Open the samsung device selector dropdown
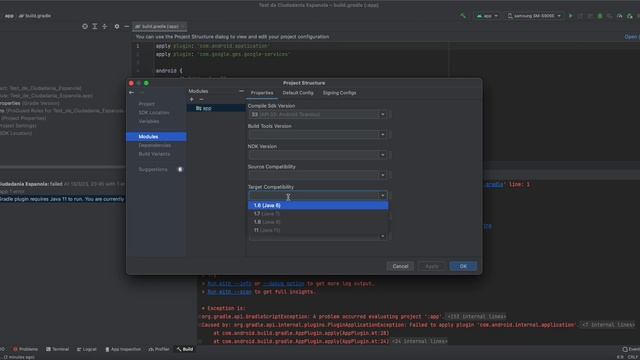Viewport: 640px width, 360px height. [x=534, y=16]
